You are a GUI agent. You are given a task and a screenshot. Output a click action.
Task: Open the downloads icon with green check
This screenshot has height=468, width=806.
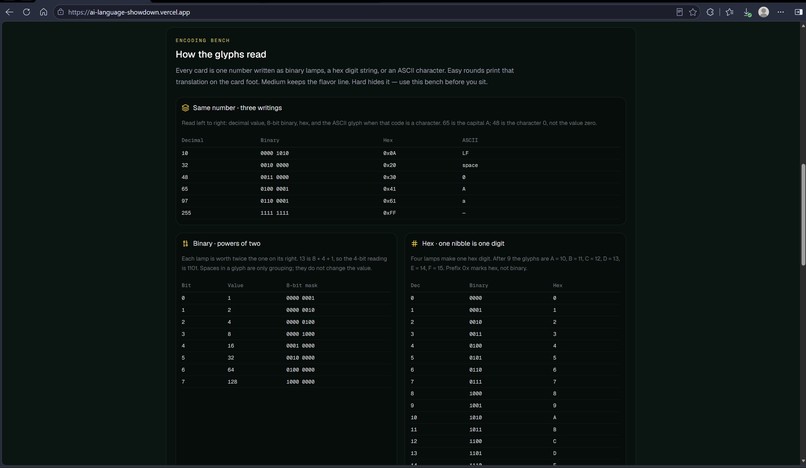747,12
